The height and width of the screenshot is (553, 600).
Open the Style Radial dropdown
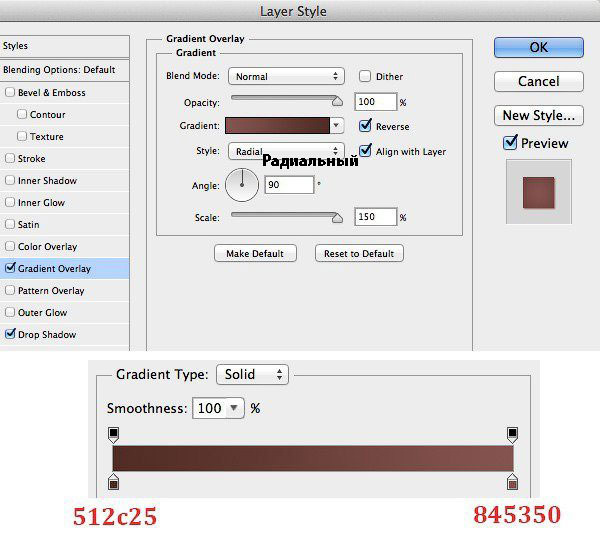[x=286, y=151]
